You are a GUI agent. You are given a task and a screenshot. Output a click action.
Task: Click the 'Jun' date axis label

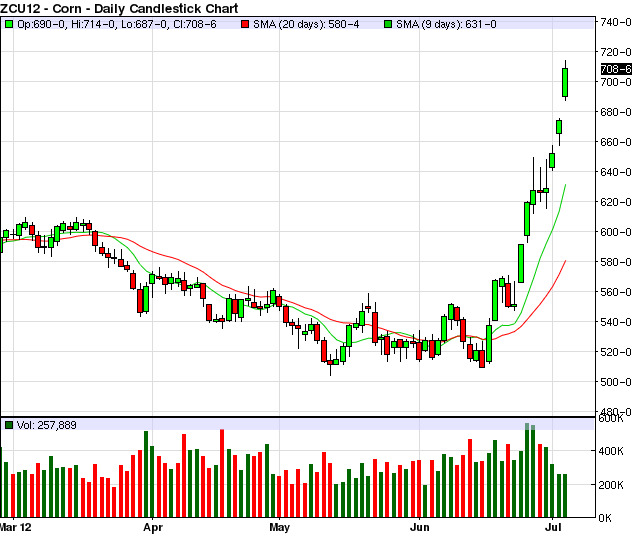point(420,527)
